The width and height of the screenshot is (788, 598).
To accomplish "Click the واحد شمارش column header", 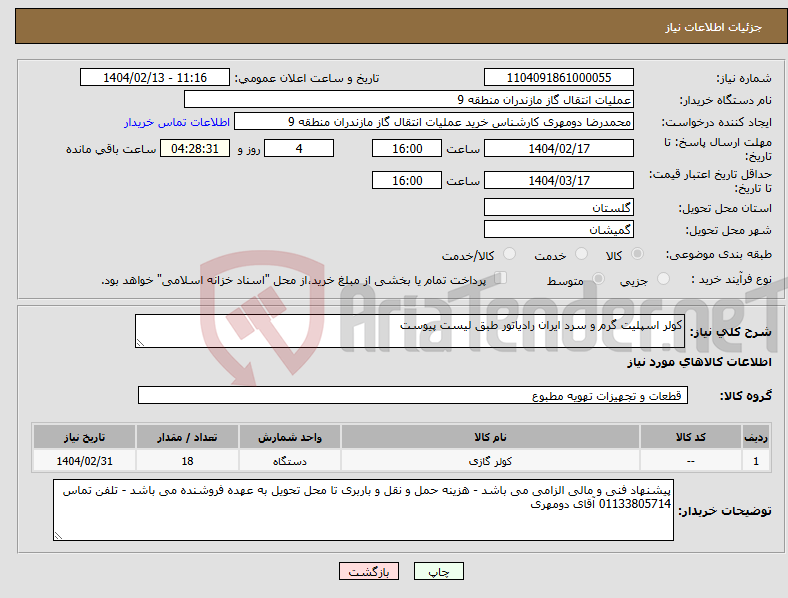I will (290, 437).
